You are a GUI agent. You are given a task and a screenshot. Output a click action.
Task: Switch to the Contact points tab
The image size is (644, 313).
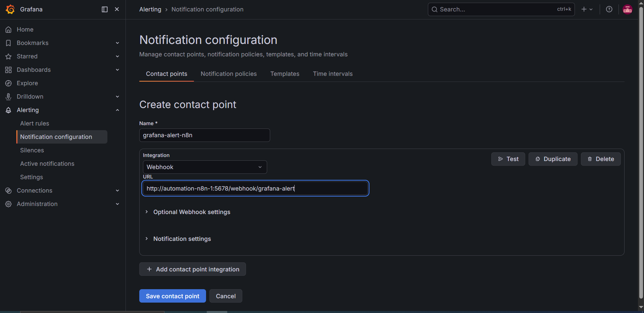pos(166,74)
